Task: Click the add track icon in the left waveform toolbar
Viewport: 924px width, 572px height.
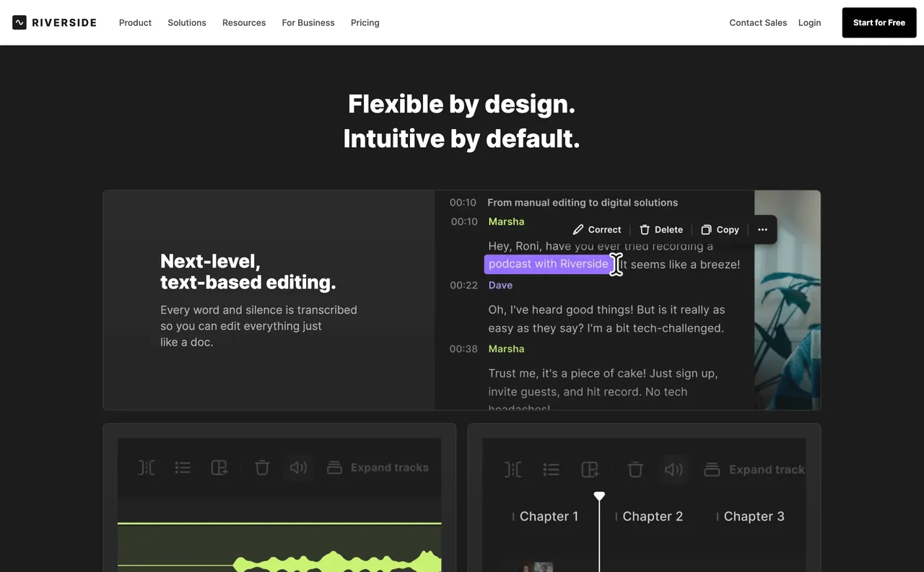Action: point(219,467)
